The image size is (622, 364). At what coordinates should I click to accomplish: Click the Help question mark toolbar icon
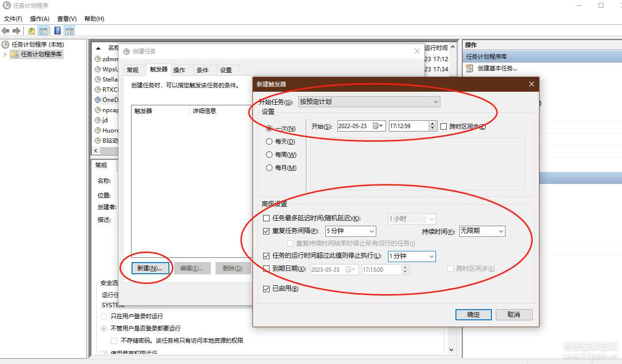(x=57, y=30)
